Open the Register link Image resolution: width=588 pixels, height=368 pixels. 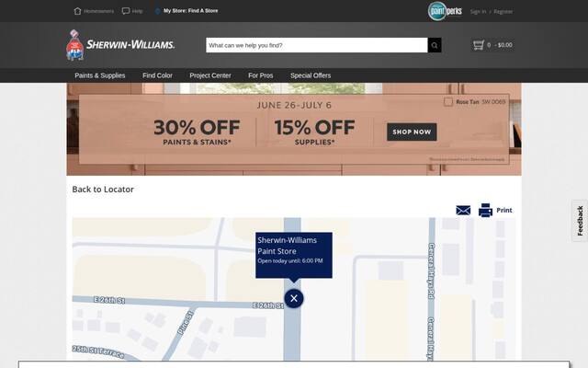[x=503, y=12]
